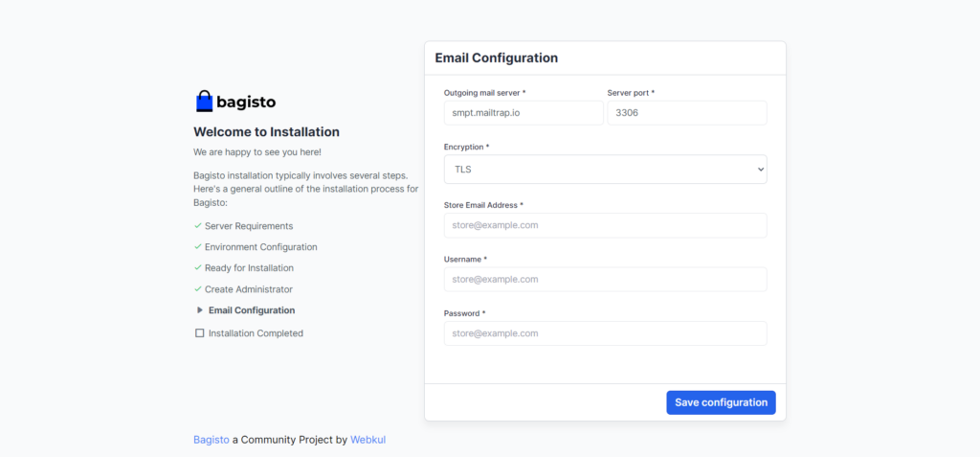The image size is (980, 457).
Task: Click checkmark icon beside Server Requirements
Action: point(198,226)
